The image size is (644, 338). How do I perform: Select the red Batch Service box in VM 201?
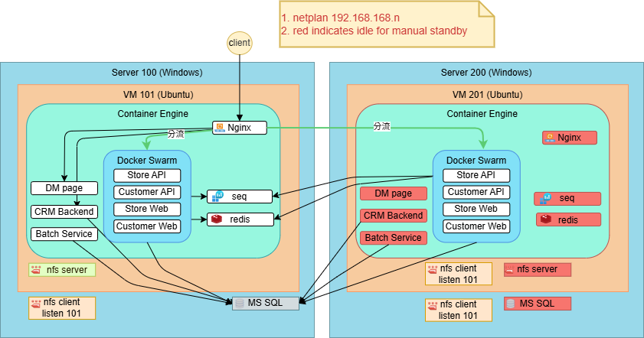(393, 238)
